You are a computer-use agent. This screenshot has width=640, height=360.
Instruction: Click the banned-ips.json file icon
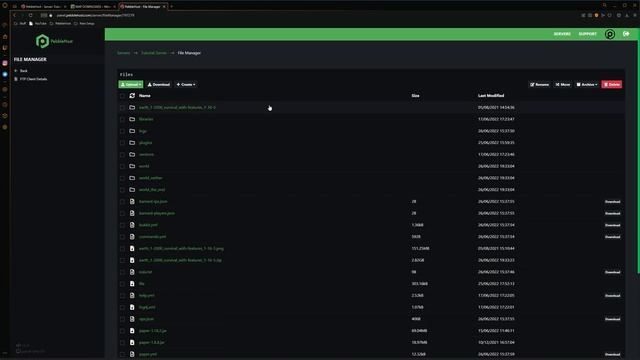click(x=132, y=201)
